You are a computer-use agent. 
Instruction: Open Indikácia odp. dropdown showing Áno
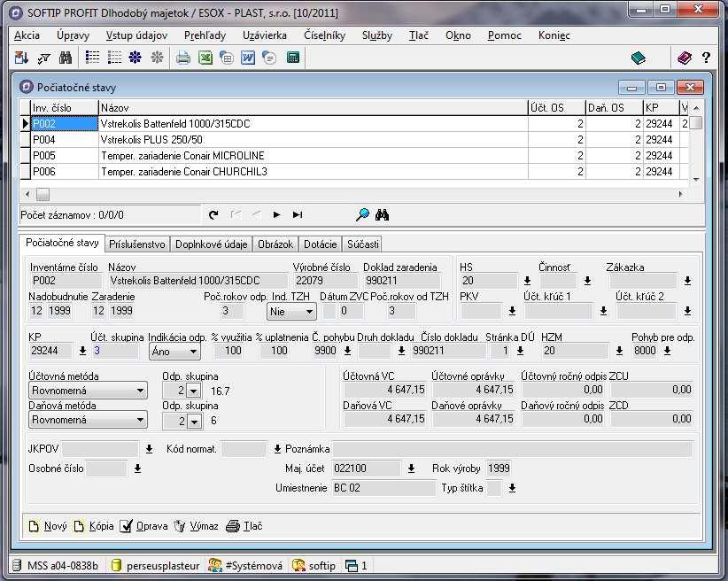[x=174, y=352]
